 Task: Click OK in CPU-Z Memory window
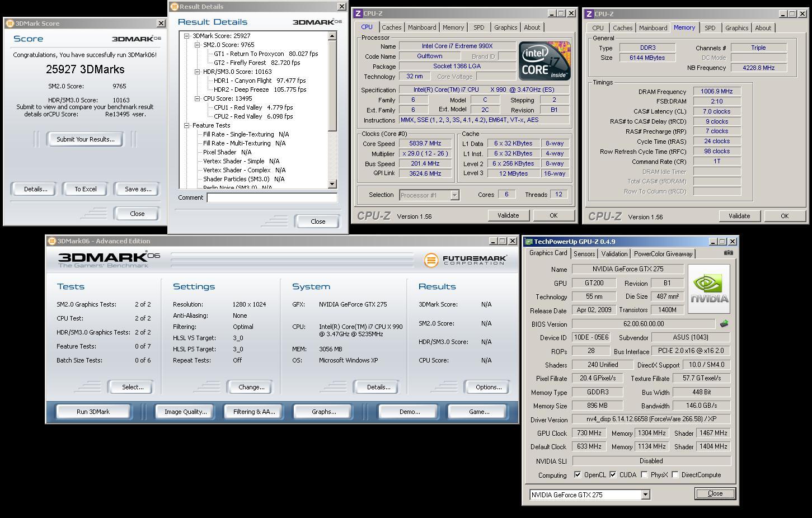[x=785, y=216]
